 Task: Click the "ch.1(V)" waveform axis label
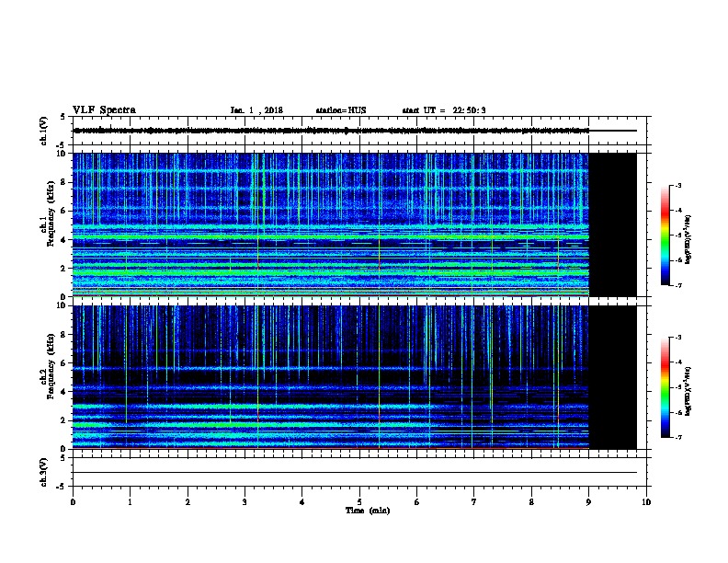(x=44, y=131)
